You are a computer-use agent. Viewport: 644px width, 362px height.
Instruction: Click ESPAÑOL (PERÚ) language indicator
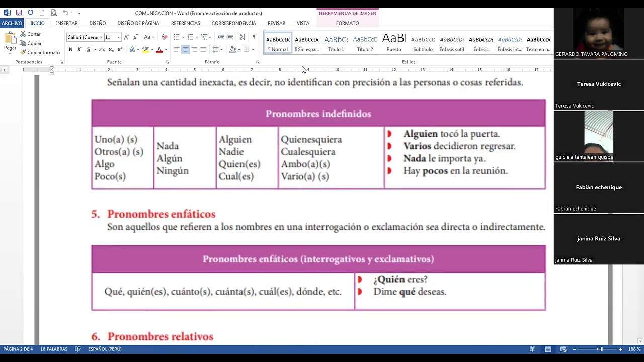[105, 349]
